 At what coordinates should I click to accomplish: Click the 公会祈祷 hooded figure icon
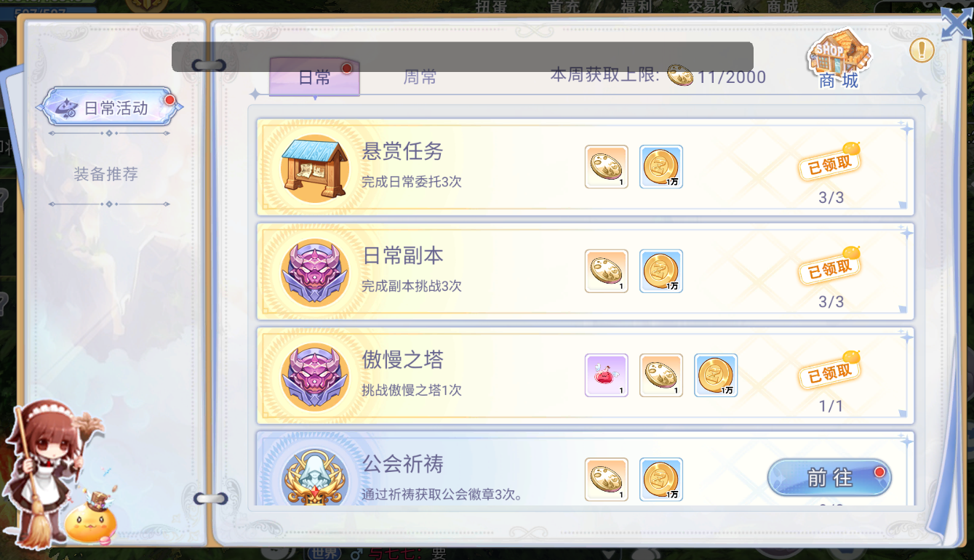pyautogui.click(x=315, y=476)
